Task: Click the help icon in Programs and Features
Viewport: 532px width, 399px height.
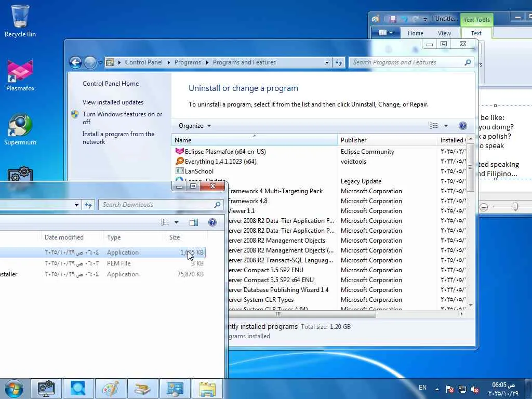Action: [x=462, y=126]
